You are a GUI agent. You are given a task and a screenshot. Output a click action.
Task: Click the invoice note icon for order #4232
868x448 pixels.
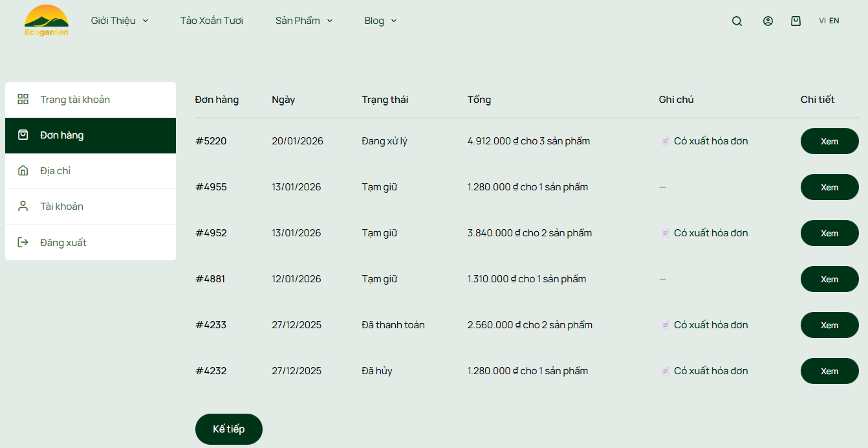665,371
